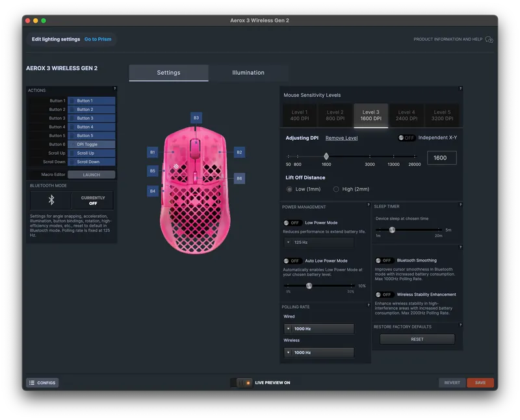Click the DPI adjustment slider handle
Screen dimensions: 520x420
point(326,156)
